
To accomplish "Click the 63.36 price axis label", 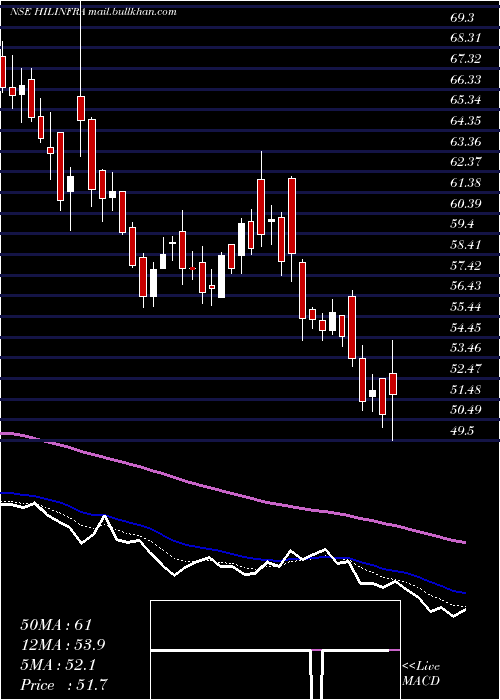I will 465,142.
